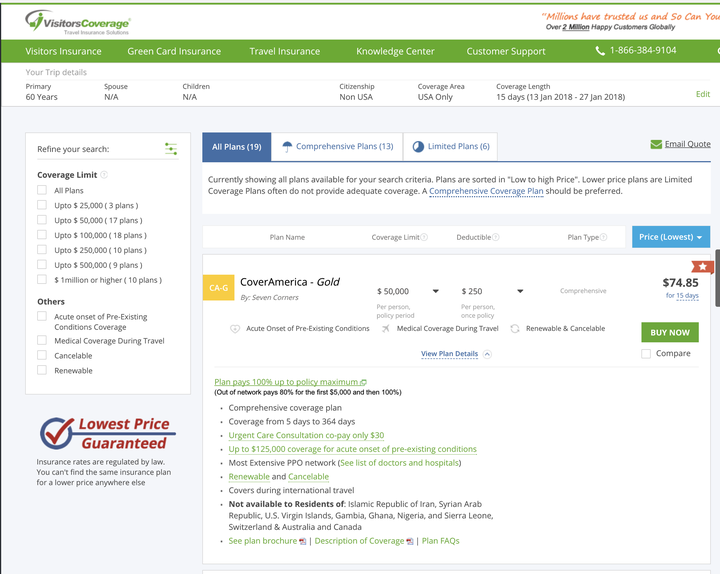Enable Medical Coverage During Travel filter checkbox
The width and height of the screenshot is (720, 574).
[42, 340]
